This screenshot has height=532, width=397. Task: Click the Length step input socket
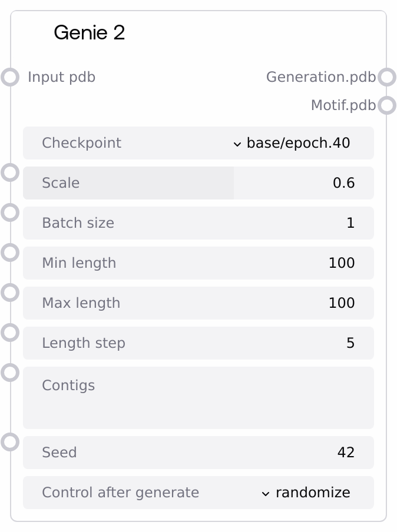[10, 332]
